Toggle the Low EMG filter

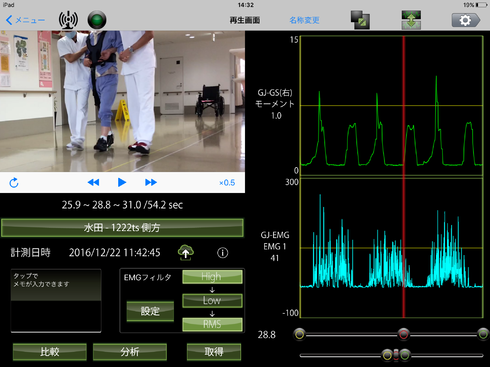point(212,300)
